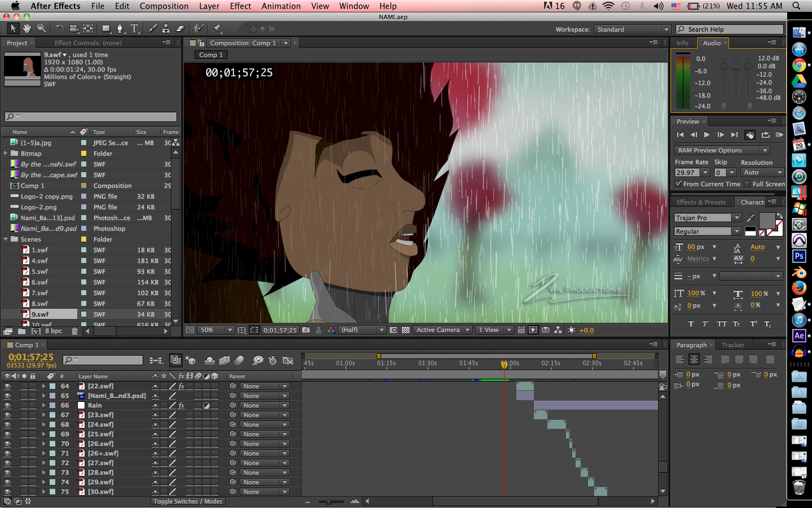Select the Puppet Pin tool

217,28
